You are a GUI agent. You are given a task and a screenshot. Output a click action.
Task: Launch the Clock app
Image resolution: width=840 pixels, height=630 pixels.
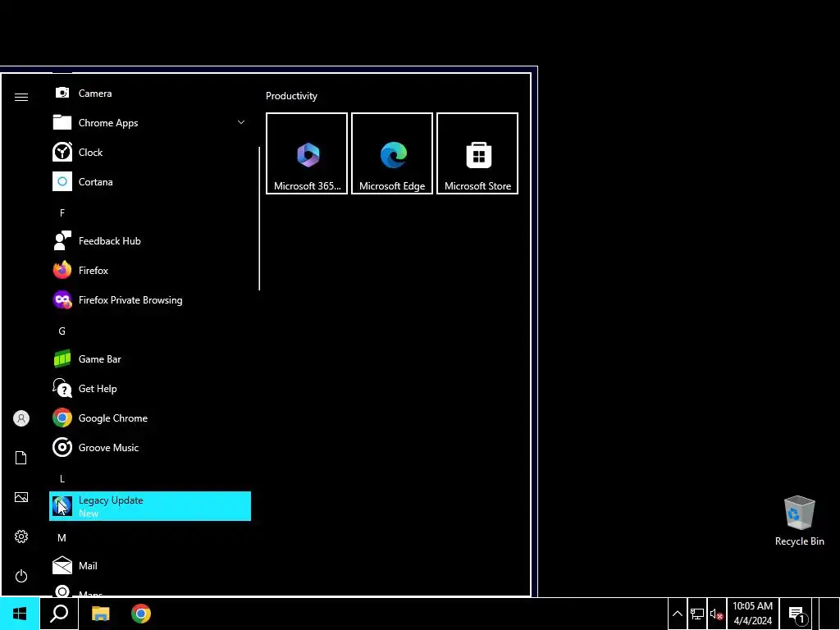(150, 152)
